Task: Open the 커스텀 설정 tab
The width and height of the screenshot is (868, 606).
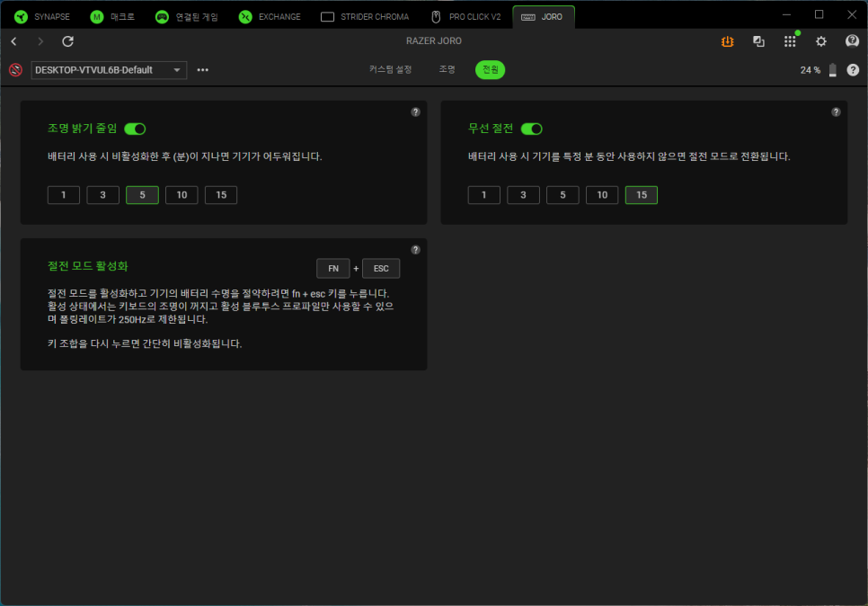Action: (x=390, y=69)
